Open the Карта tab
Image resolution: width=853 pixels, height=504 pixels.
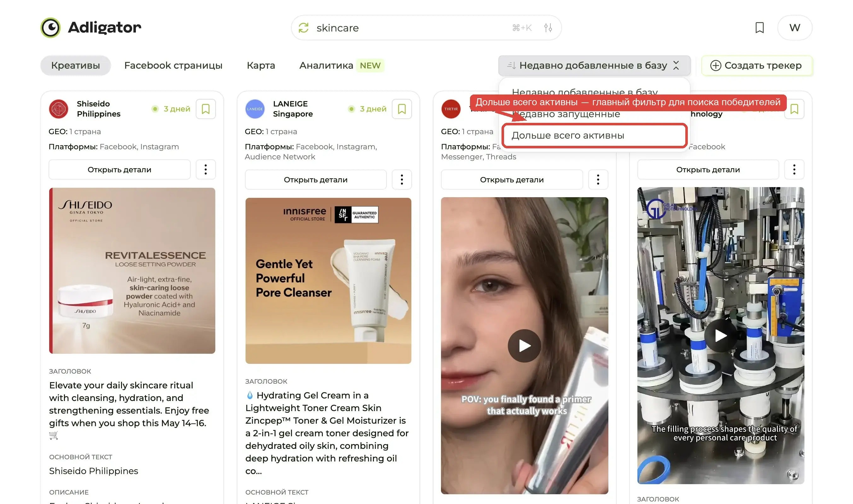261,65
